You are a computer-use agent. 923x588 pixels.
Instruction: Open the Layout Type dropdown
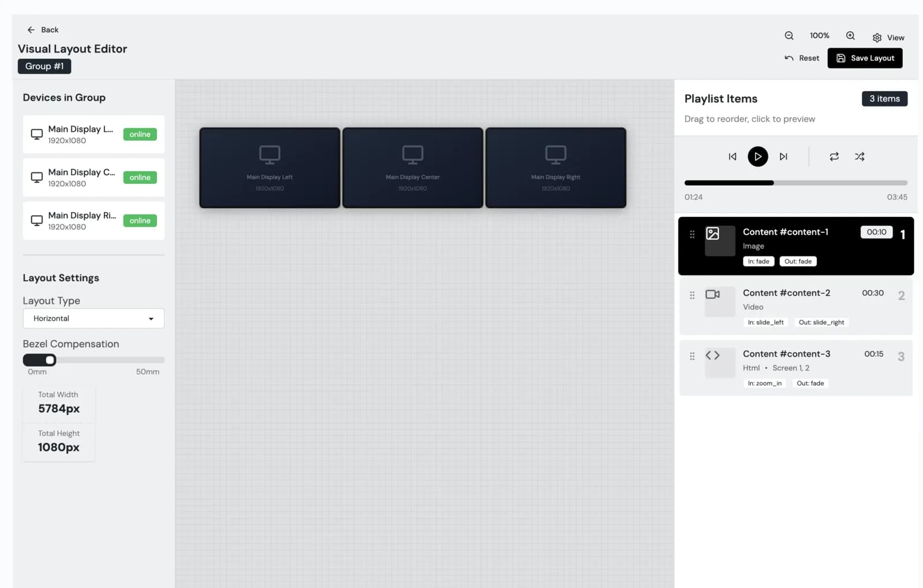coord(93,318)
